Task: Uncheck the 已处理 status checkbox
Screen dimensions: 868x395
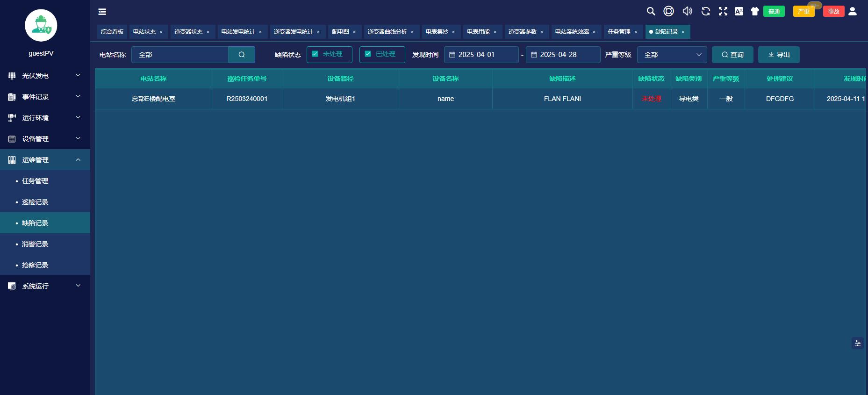Action: [368, 54]
